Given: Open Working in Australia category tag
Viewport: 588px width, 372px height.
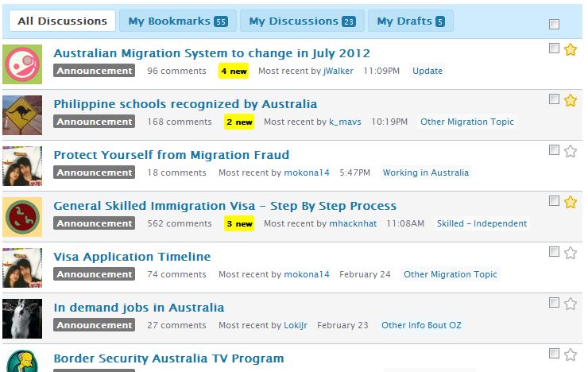Looking at the screenshot, I should (426, 172).
